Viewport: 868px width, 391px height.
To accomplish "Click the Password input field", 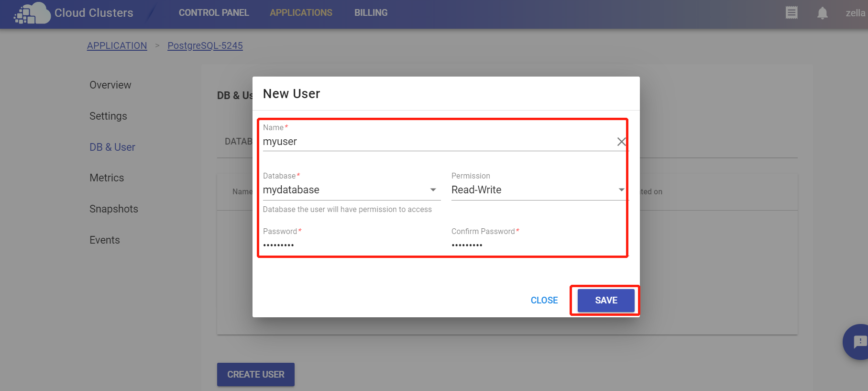I will pos(352,245).
